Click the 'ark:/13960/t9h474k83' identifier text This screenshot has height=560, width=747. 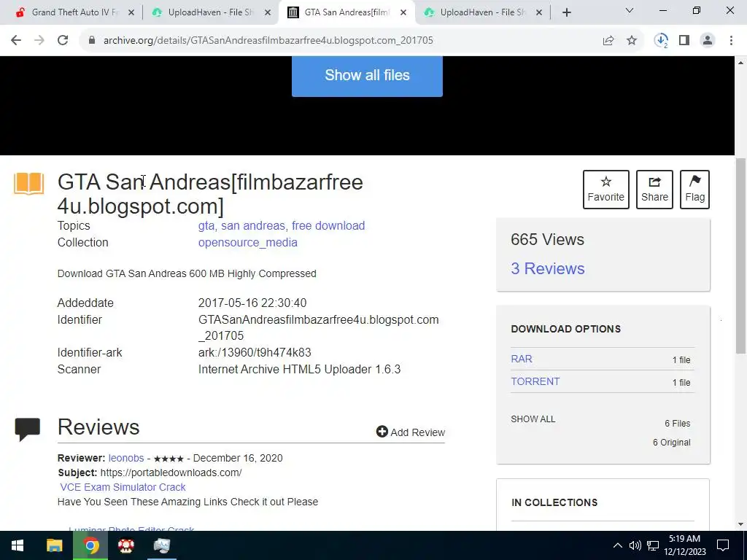tap(255, 352)
